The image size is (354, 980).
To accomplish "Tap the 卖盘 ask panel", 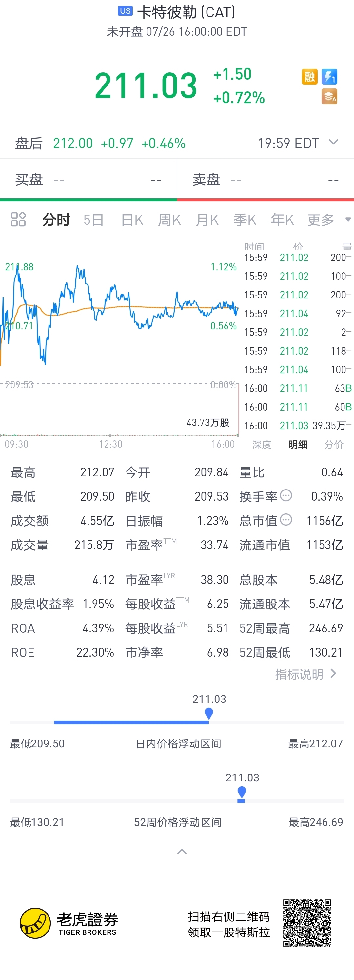I will [266, 180].
